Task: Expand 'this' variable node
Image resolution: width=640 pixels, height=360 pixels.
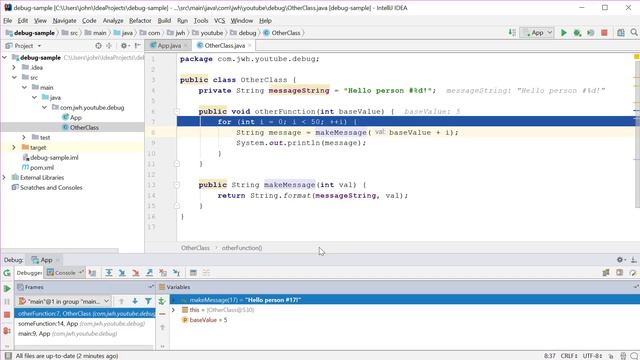Action: tap(173, 310)
